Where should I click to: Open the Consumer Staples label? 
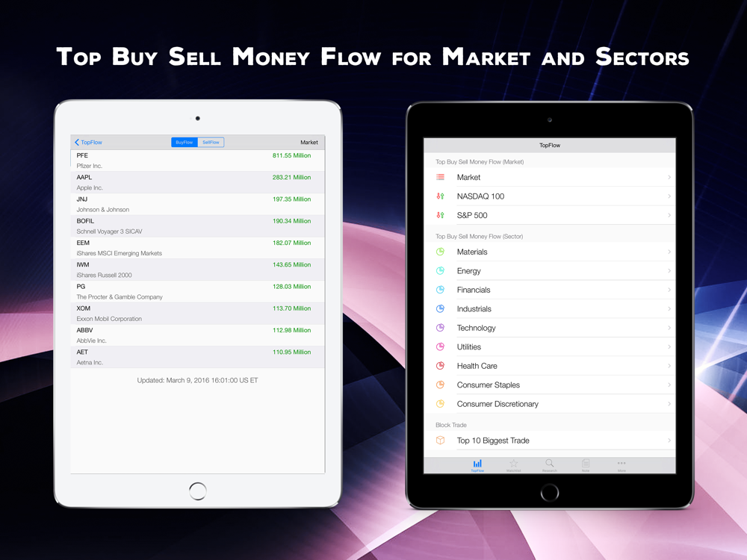click(x=489, y=385)
